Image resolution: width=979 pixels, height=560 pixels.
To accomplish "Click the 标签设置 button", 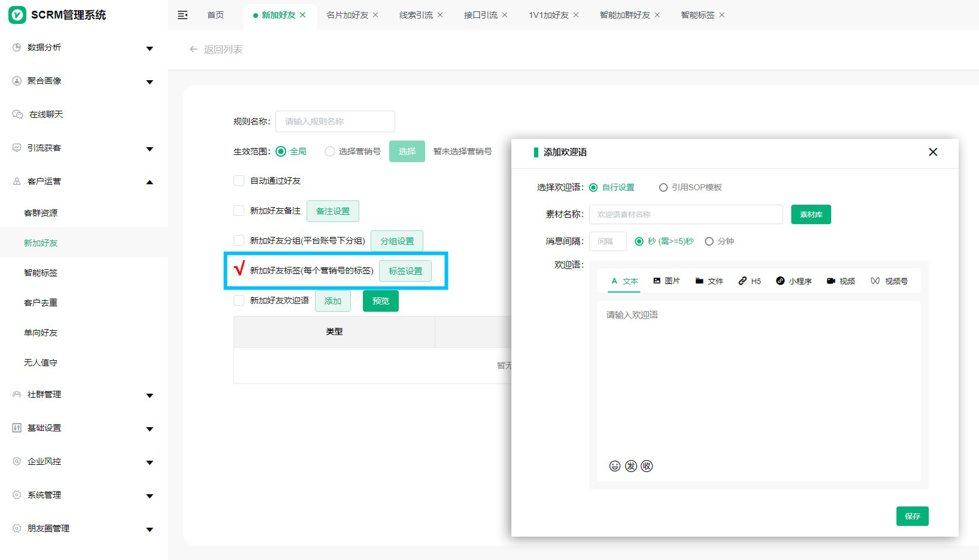I will 405,271.
